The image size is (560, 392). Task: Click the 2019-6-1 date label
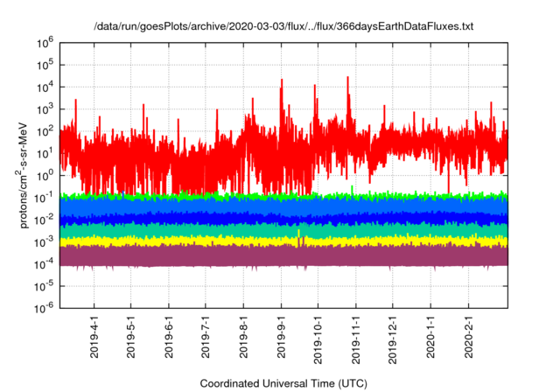coord(169,337)
